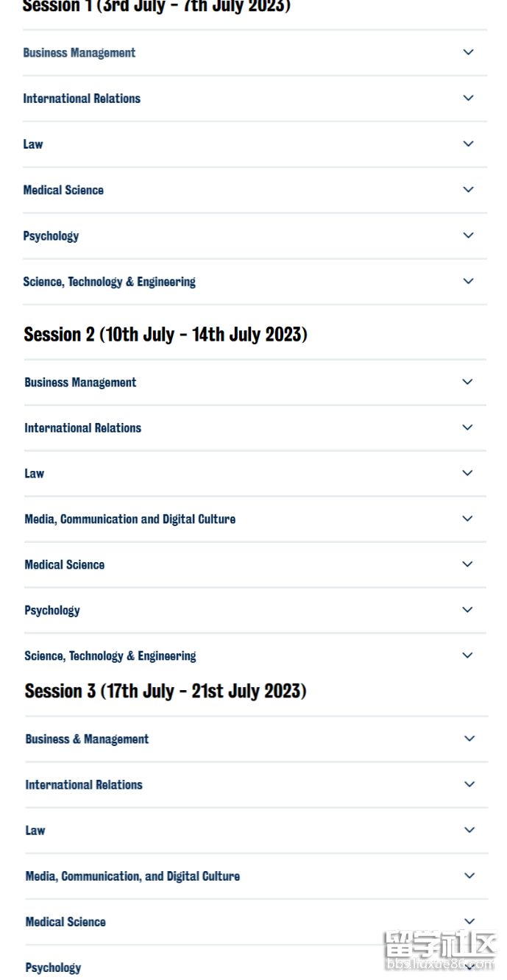Expand Session 2 Business Management chevron
Image resolution: width=507 pixels, height=980 pixels.
pyautogui.click(x=467, y=382)
